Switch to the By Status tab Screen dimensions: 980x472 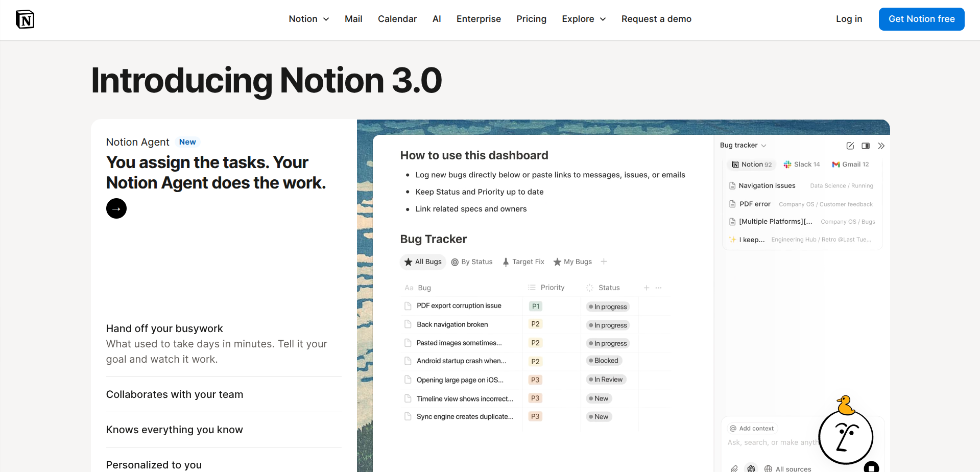(x=472, y=262)
